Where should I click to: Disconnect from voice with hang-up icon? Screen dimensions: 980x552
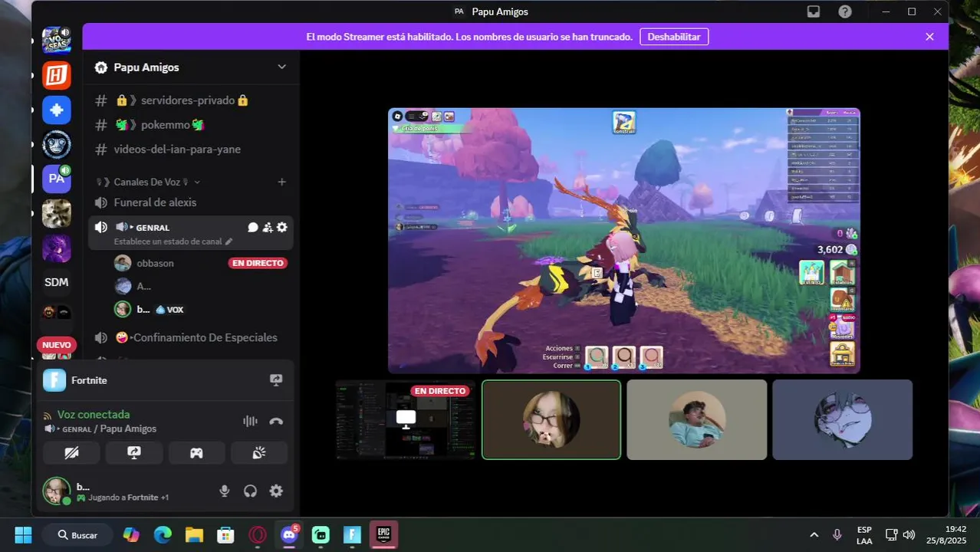276,421
